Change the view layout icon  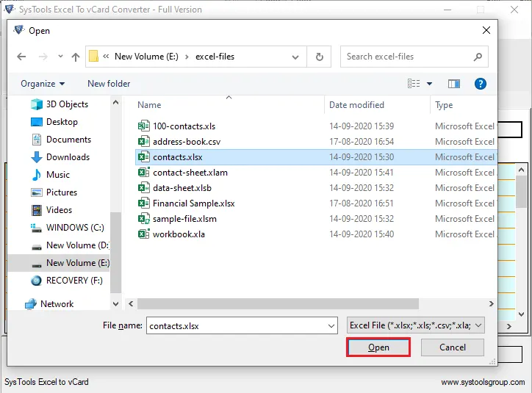click(414, 84)
